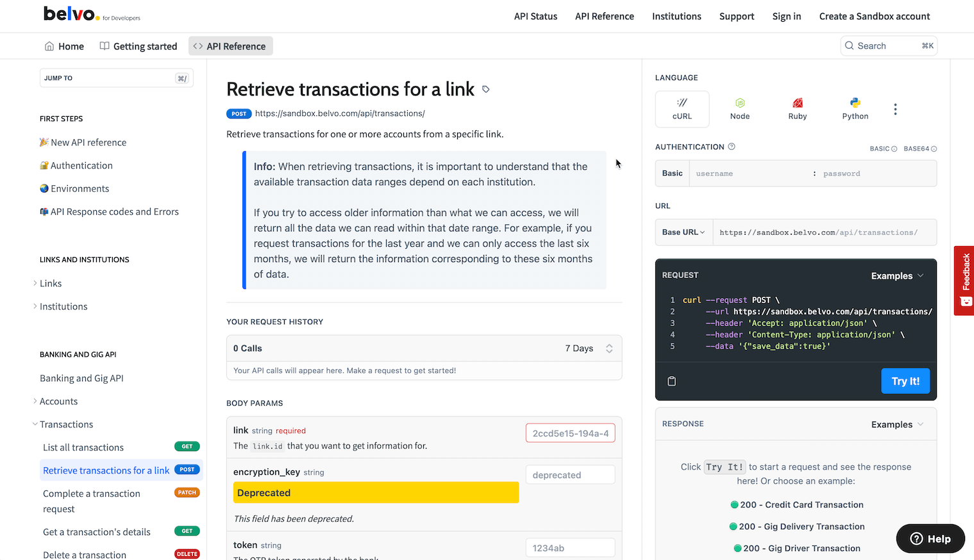The height and width of the screenshot is (560, 974).
Task: Open the Base URL dropdown
Action: (x=684, y=232)
